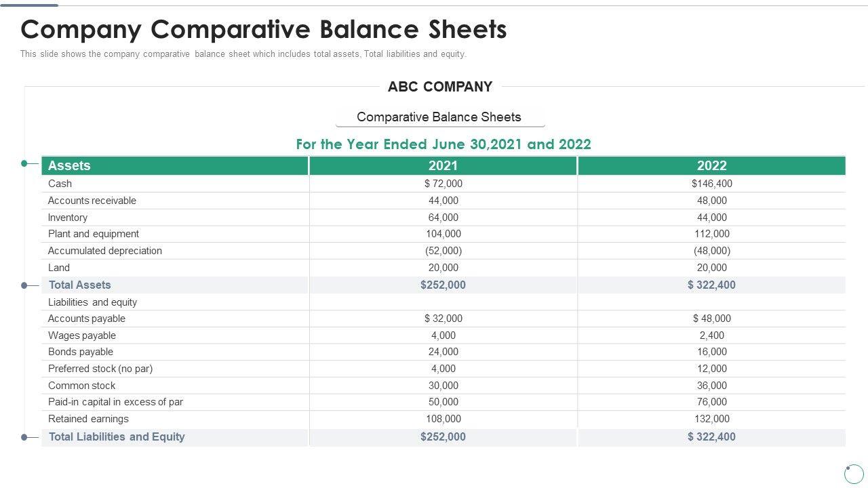Click the green bullet marker beside Assets header
This screenshot has width=868, height=488.
tap(24, 163)
